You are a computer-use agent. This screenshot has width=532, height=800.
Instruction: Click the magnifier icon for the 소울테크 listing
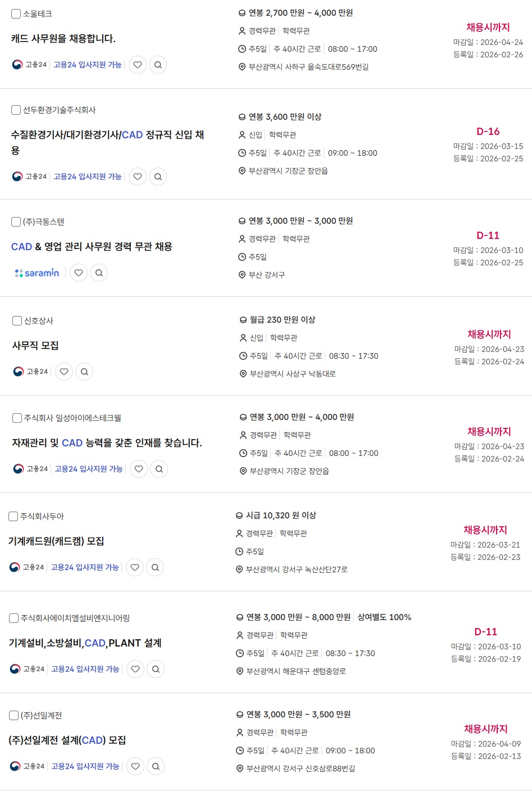(158, 65)
